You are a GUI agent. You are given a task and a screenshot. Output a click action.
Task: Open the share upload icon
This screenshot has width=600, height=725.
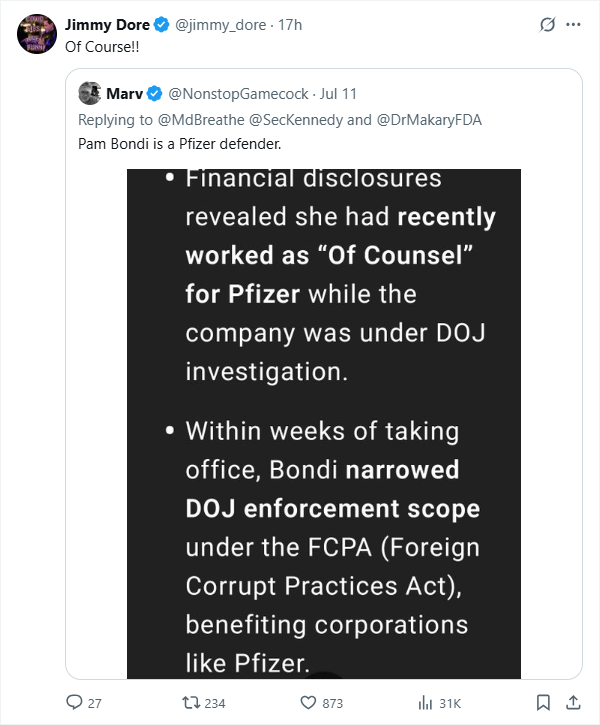pos(573,702)
